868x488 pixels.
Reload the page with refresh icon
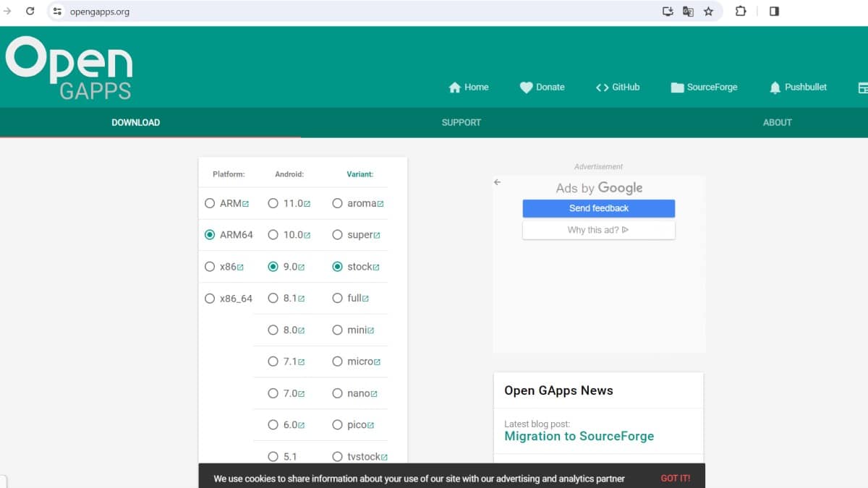coord(30,12)
